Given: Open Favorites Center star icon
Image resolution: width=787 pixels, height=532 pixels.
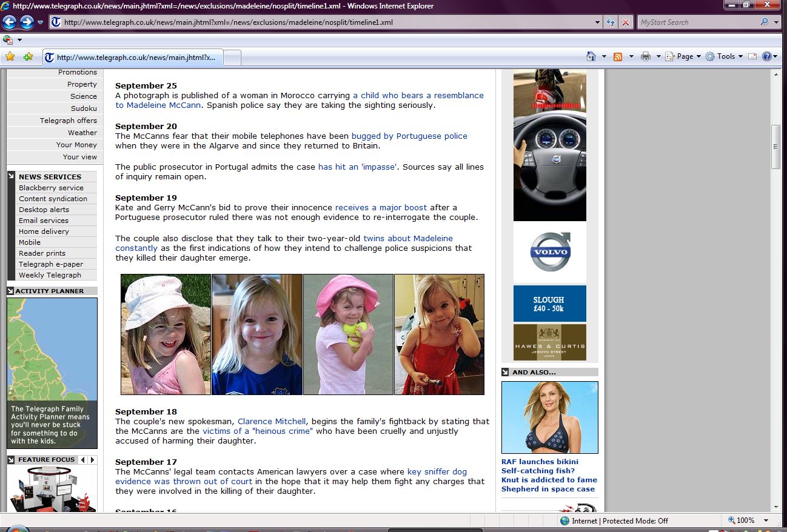Looking at the screenshot, I should point(10,57).
